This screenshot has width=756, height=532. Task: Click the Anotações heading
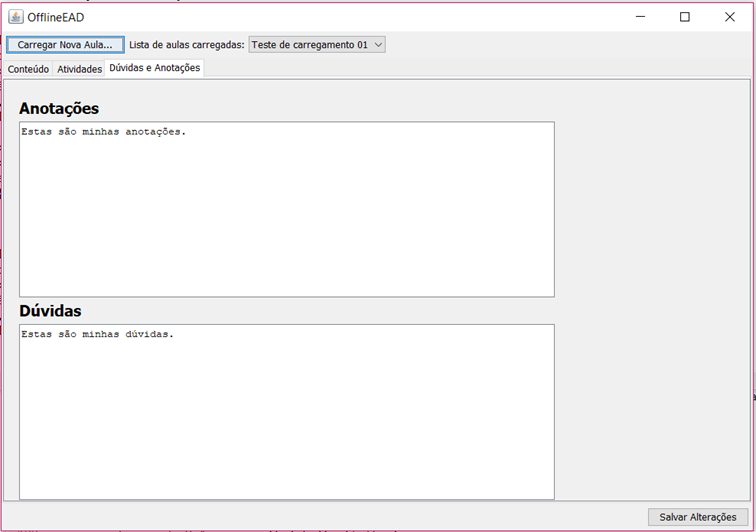(x=59, y=108)
